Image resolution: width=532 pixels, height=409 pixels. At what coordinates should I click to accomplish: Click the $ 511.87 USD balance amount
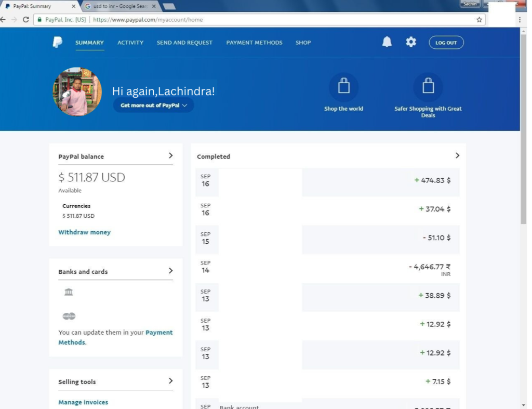(91, 177)
